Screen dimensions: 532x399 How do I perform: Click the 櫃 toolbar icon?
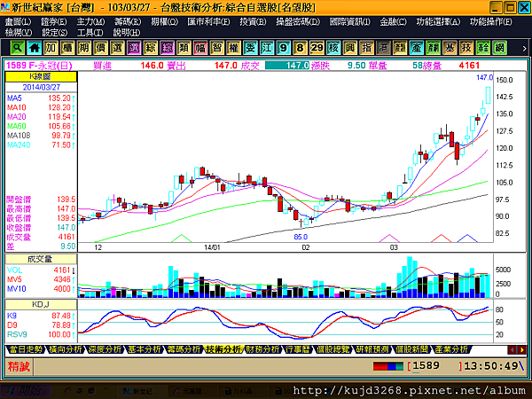(x=67, y=48)
